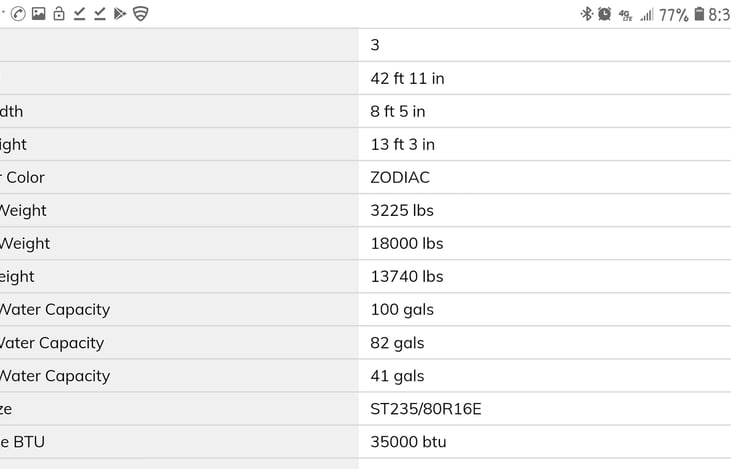The image size is (731, 469).
Task: Tap the Wi-Fi shield notification icon
Action: pos(141,14)
